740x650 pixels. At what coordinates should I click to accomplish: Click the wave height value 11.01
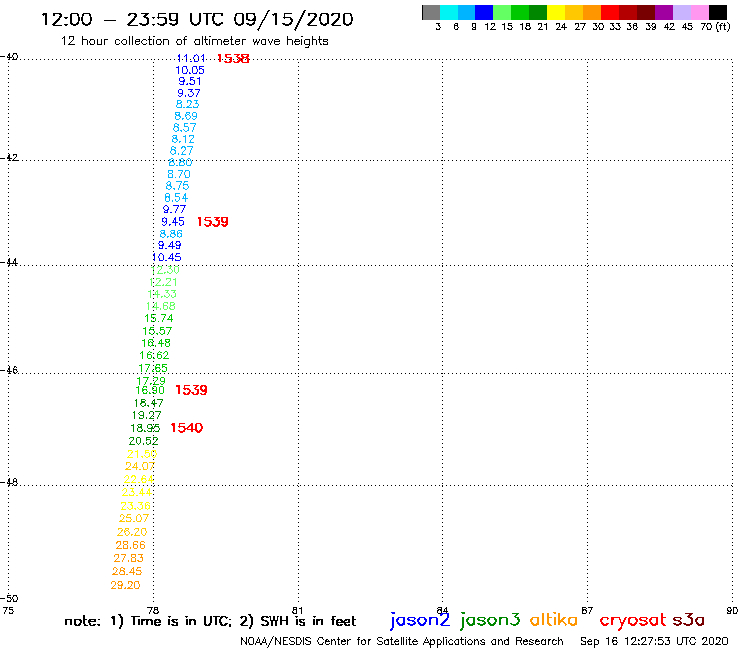click(x=191, y=58)
